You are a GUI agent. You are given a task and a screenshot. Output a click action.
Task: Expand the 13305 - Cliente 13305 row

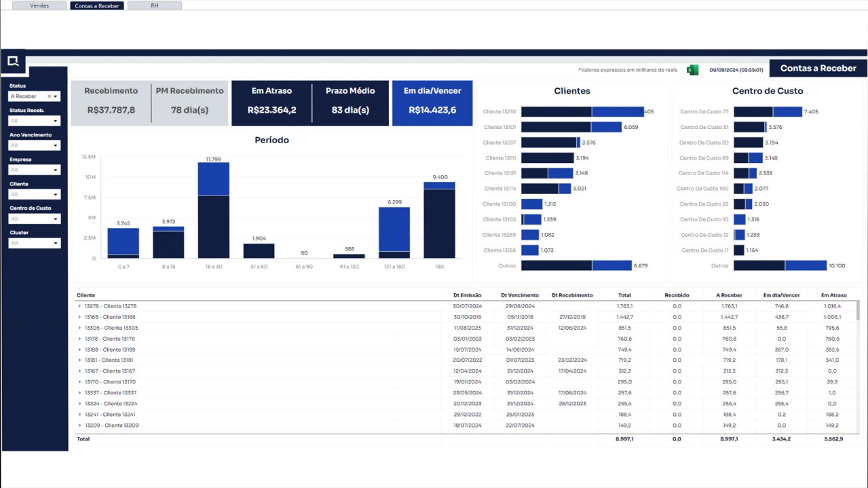pos(79,328)
